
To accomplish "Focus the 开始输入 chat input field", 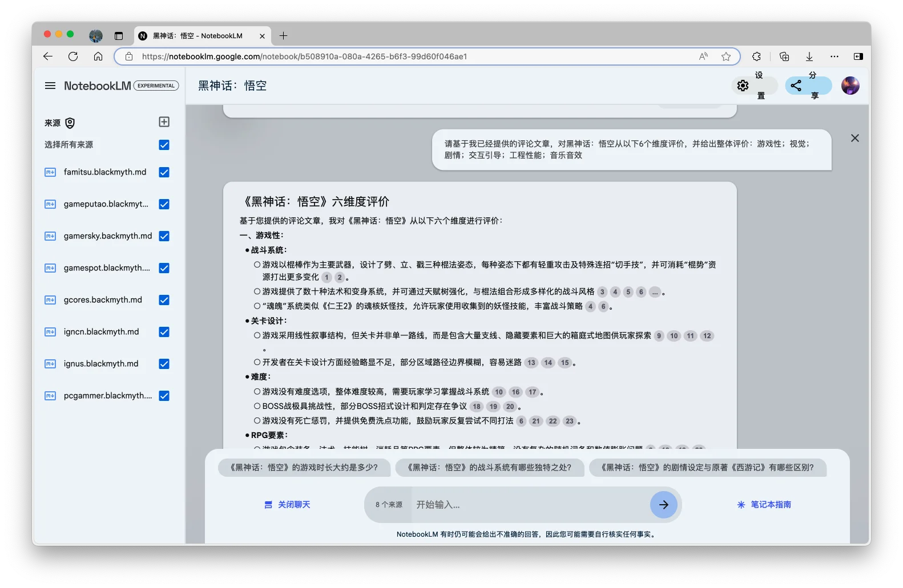I will click(529, 505).
